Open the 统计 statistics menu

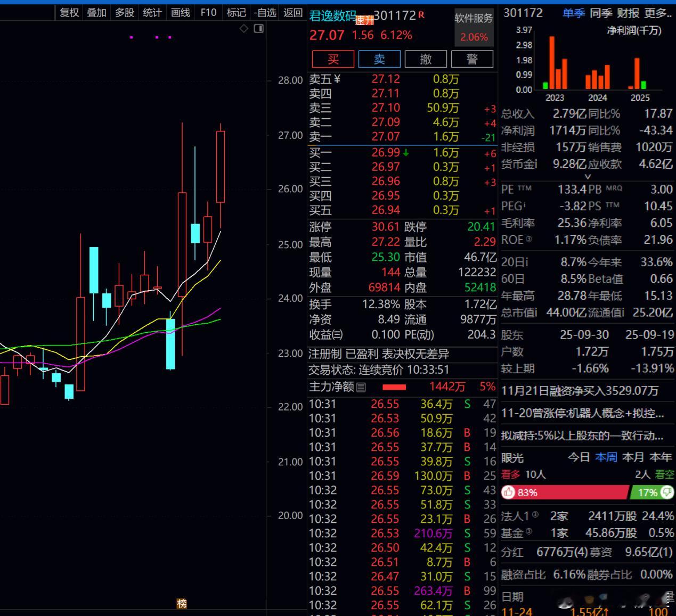click(152, 12)
